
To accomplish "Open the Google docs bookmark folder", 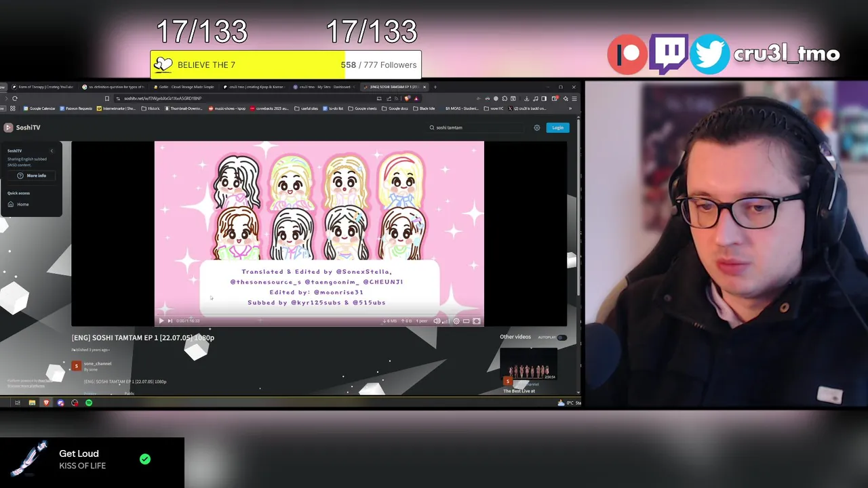I will pos(395,108).
